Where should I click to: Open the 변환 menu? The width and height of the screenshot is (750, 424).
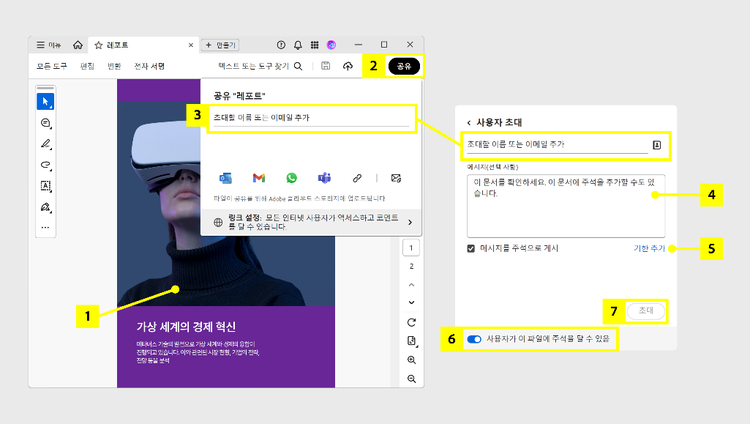(114, 66)
